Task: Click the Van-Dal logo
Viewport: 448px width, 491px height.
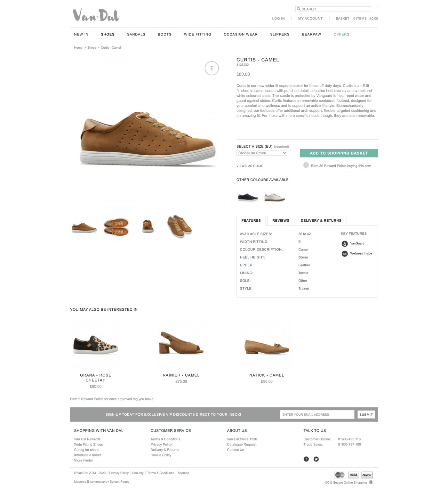Action: pos(96,15)
